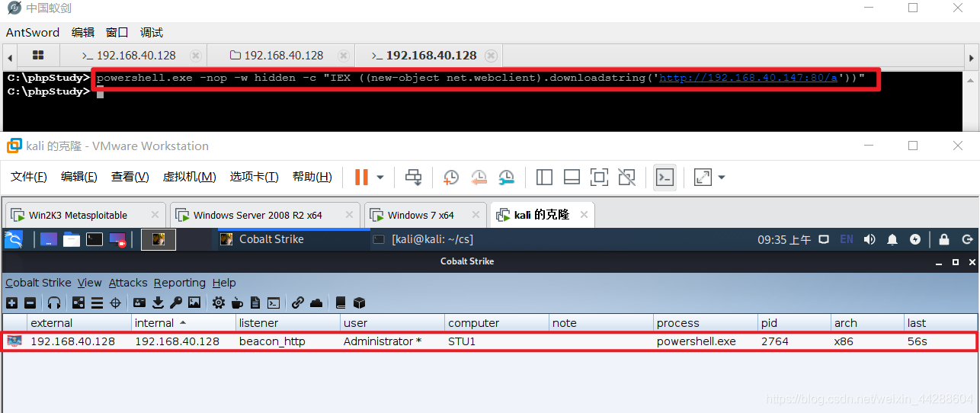Toggle VMware Unity mode icon
This screenshot has height=413, width=980.
point(626,177)
